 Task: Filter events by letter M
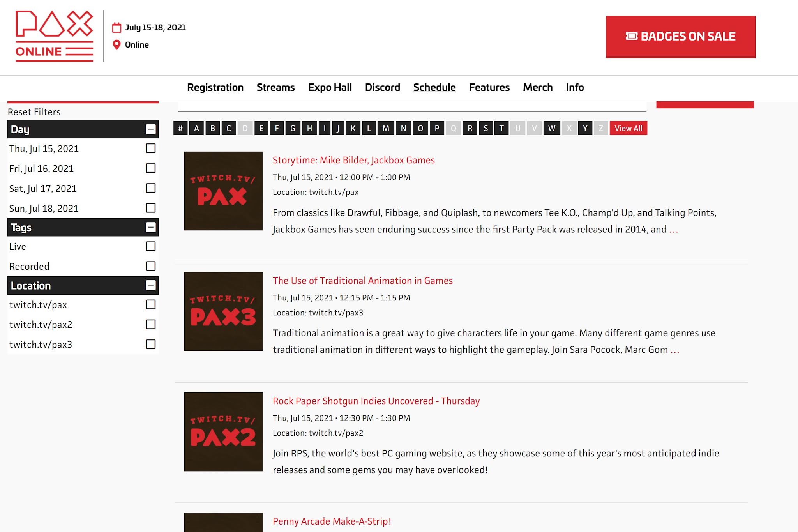[385, 128]
